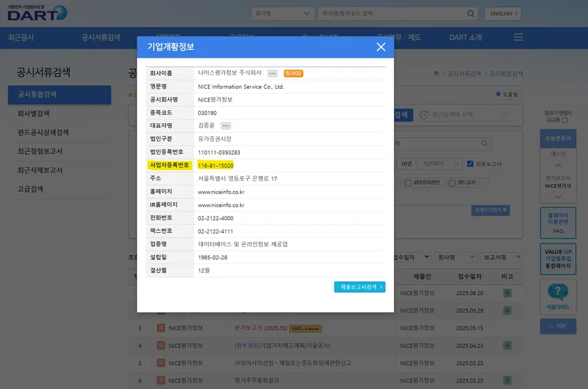Click the market icon in row 4

[x=160, y=345]
